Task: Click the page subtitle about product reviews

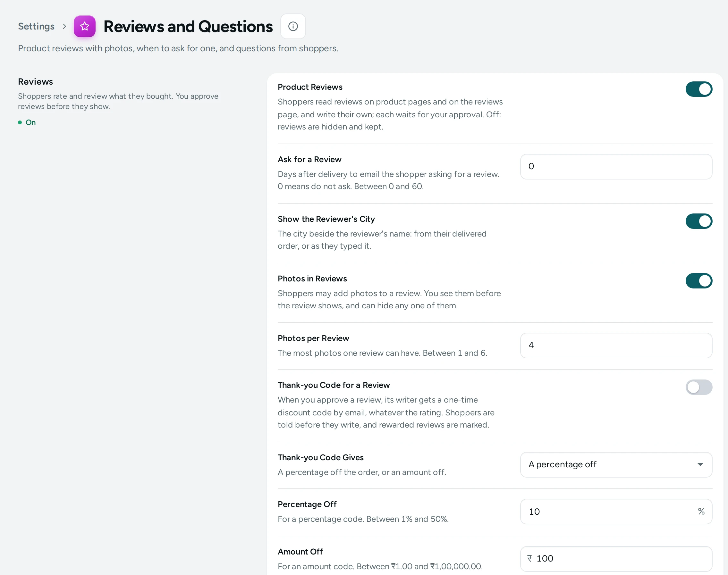Action: click(178, 48)
